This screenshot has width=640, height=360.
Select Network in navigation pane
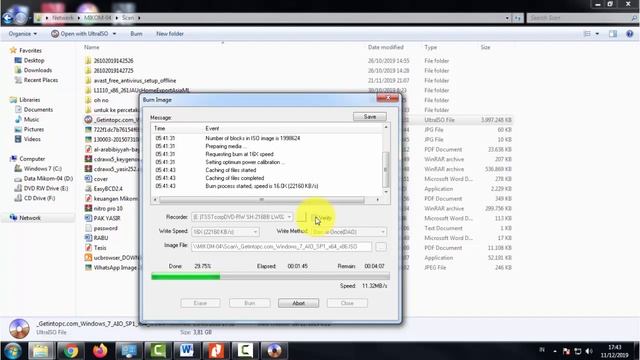coord(26,218)
